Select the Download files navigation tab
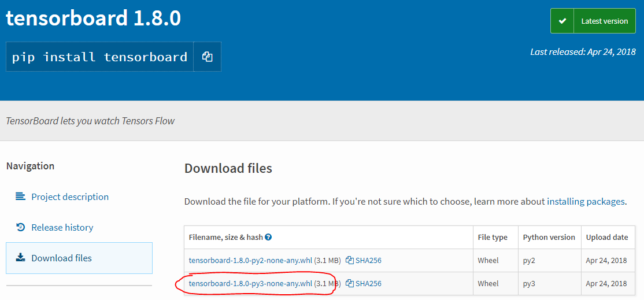Viewport: 644px width, 300px height. [x=62, y=258]
